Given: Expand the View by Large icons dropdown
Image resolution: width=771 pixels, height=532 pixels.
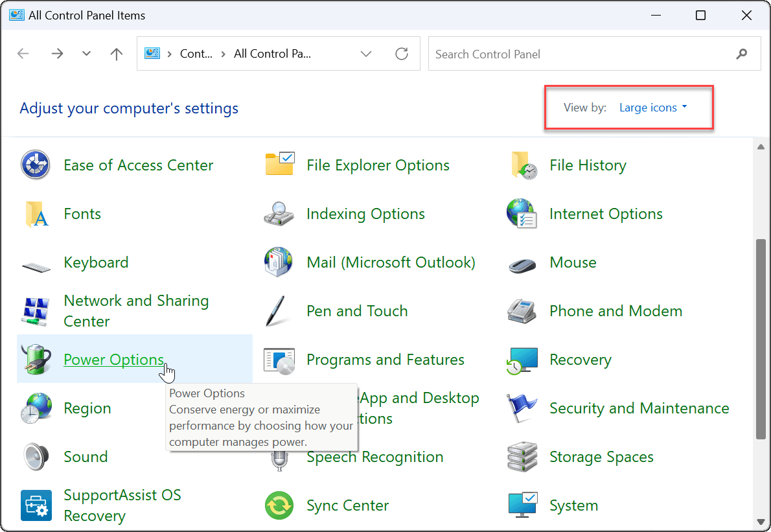Looking at the screenshot, I should 652,108.
